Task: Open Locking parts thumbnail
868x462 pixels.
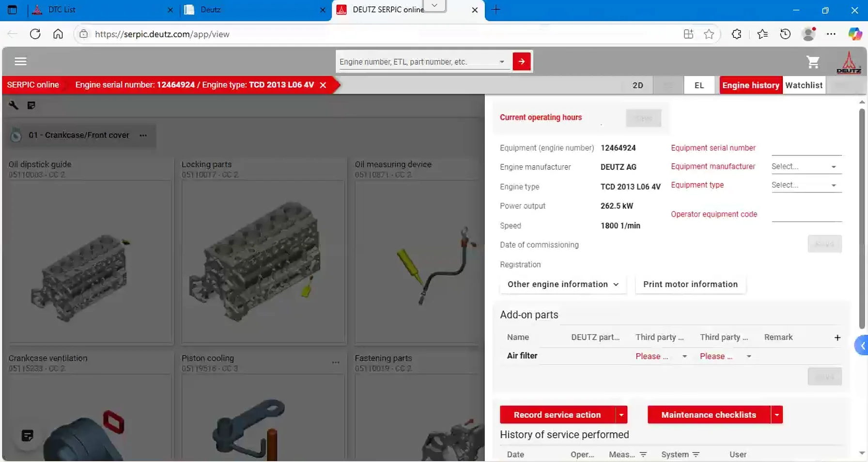Action: point(263,262)
